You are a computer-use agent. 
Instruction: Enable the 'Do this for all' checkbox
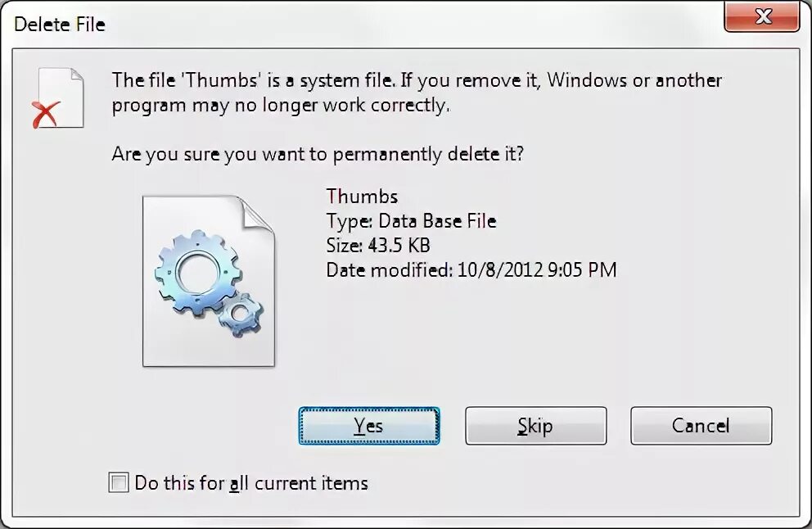119,482
